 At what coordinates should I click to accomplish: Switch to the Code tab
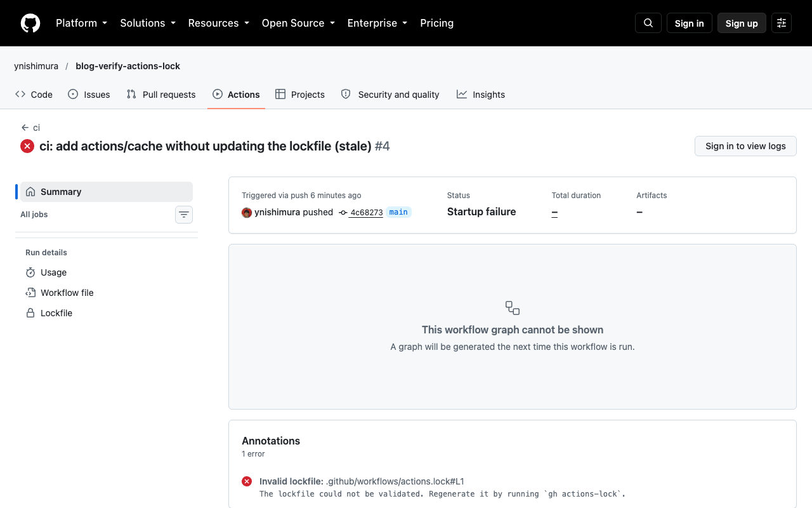[34, 95]
